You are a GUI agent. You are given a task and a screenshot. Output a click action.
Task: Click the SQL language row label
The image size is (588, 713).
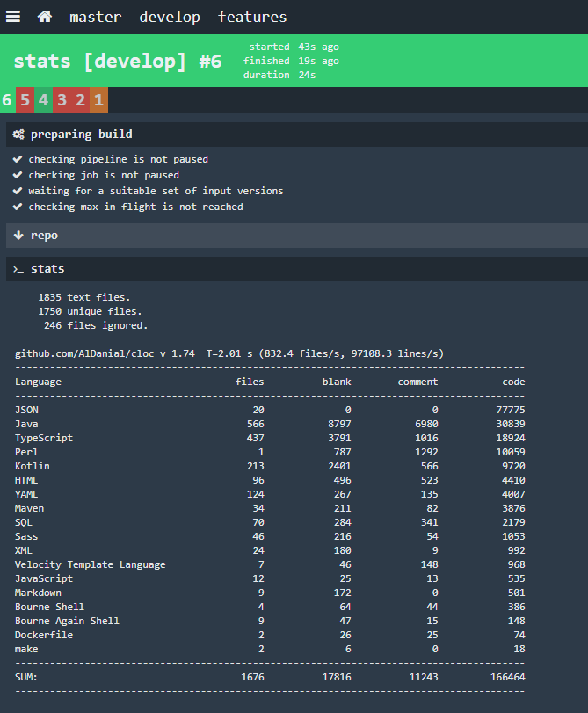(23, 523)
